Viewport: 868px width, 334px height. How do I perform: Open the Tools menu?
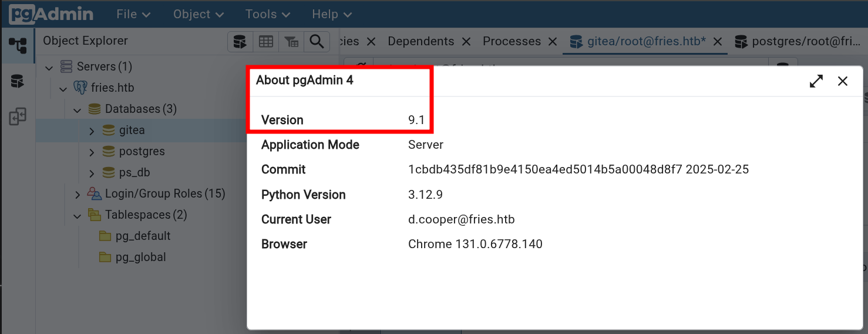point(269,14)
